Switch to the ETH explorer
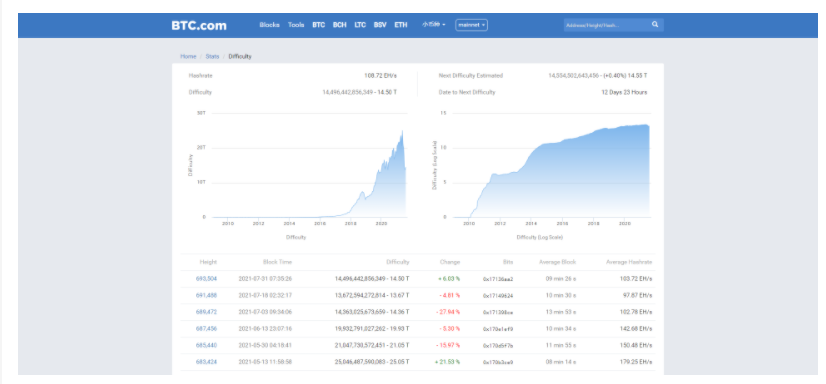 (401, 25)
